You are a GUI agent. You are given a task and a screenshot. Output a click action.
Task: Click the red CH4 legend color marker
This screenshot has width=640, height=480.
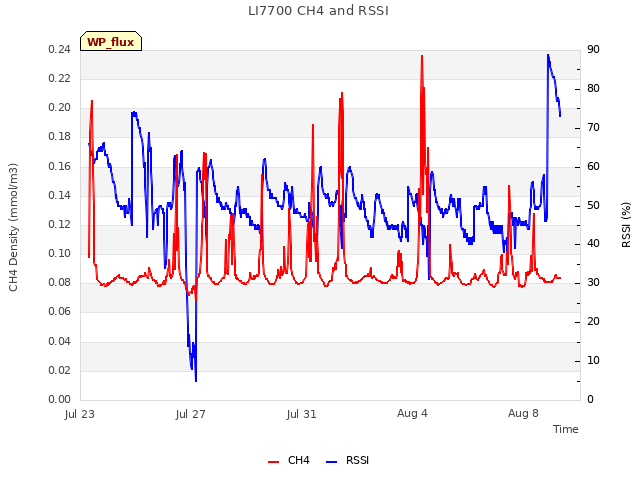pyautogui.click(x=273, y=462)
